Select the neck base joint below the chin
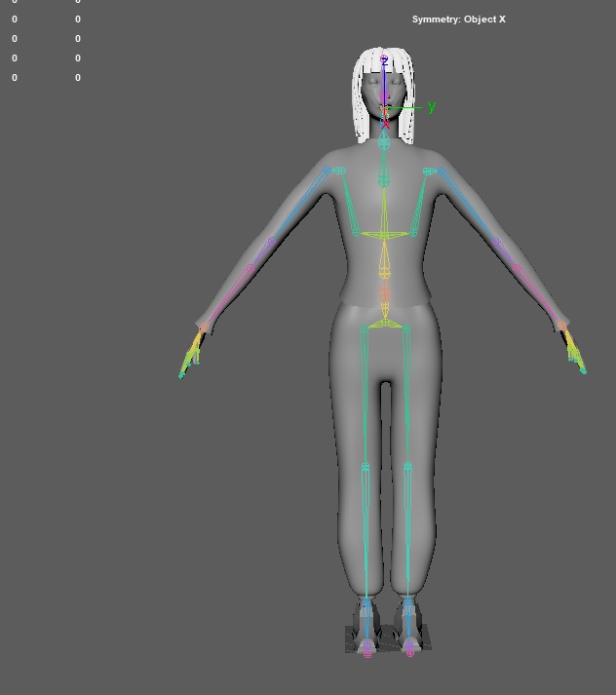This screenshot has width=616, height=695. [384, 142]
